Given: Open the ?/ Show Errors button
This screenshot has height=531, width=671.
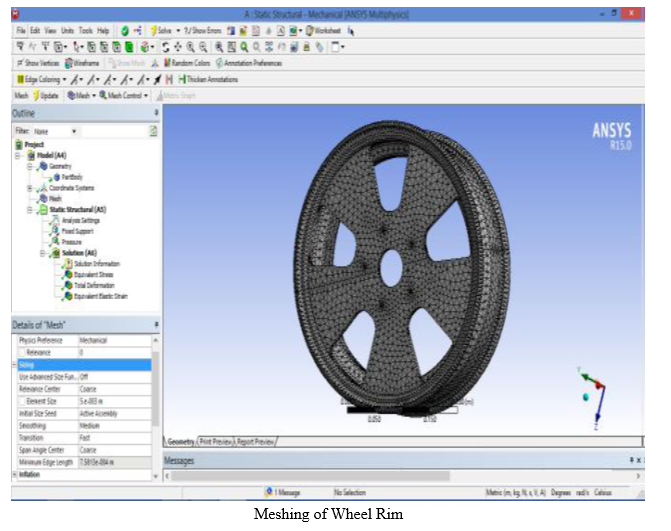Looking at the screenshot, I should [x=202, y=31].
